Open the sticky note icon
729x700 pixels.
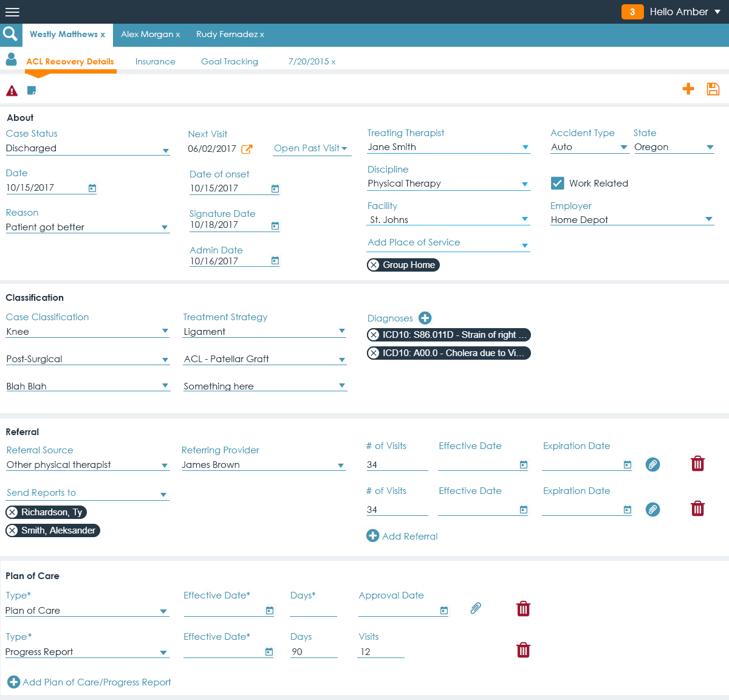pos(32,91)
